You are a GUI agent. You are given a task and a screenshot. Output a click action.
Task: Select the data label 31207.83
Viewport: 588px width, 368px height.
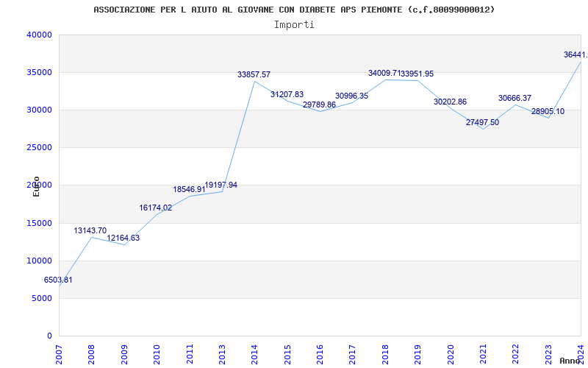287,95
